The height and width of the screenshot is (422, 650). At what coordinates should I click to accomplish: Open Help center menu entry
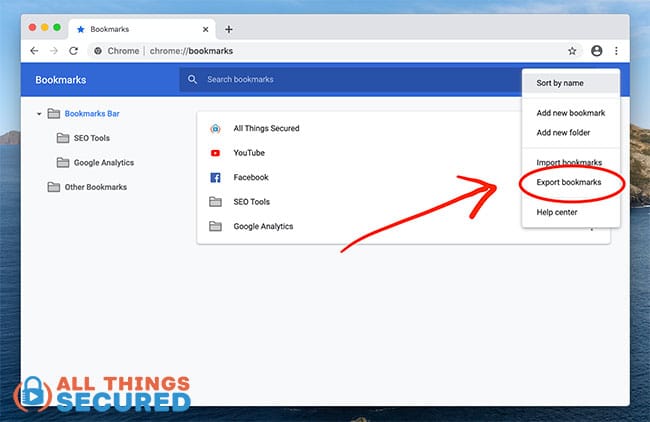[557, 212]
